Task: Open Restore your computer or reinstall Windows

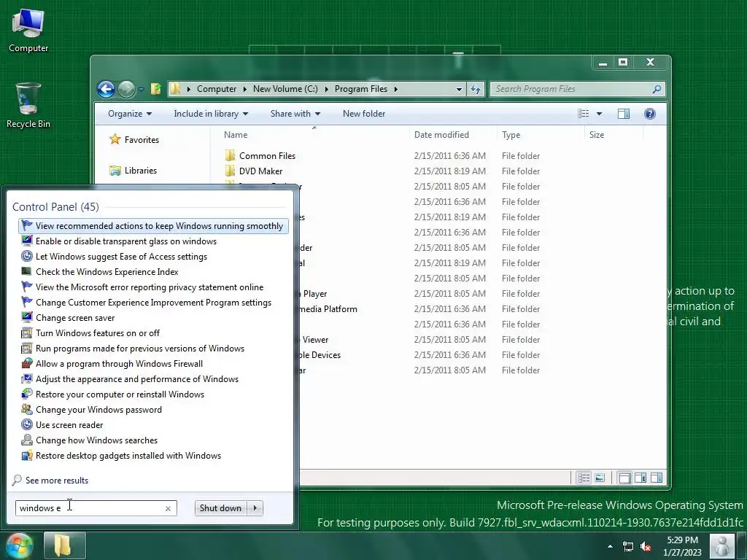Action: click(113, 394)
